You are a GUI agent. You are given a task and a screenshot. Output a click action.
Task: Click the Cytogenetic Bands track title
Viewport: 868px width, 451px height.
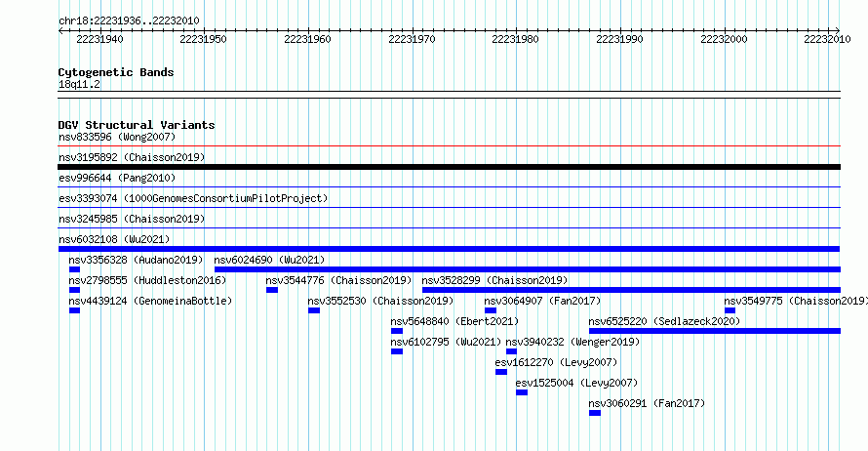[x=116, y=72]
